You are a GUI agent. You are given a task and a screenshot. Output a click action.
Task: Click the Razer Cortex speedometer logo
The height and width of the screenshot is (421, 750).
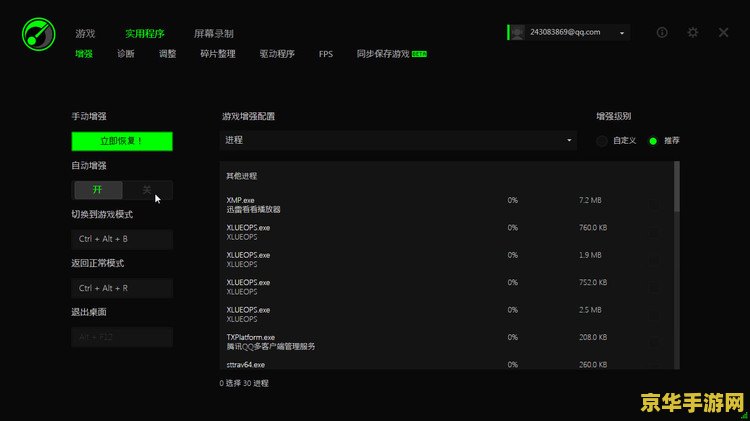pos(38,34)
